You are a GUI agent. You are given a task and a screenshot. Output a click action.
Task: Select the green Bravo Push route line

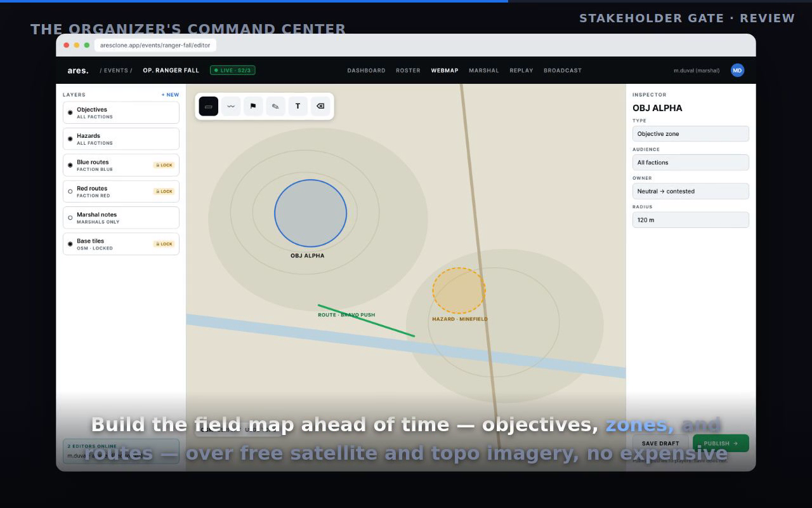366,321
